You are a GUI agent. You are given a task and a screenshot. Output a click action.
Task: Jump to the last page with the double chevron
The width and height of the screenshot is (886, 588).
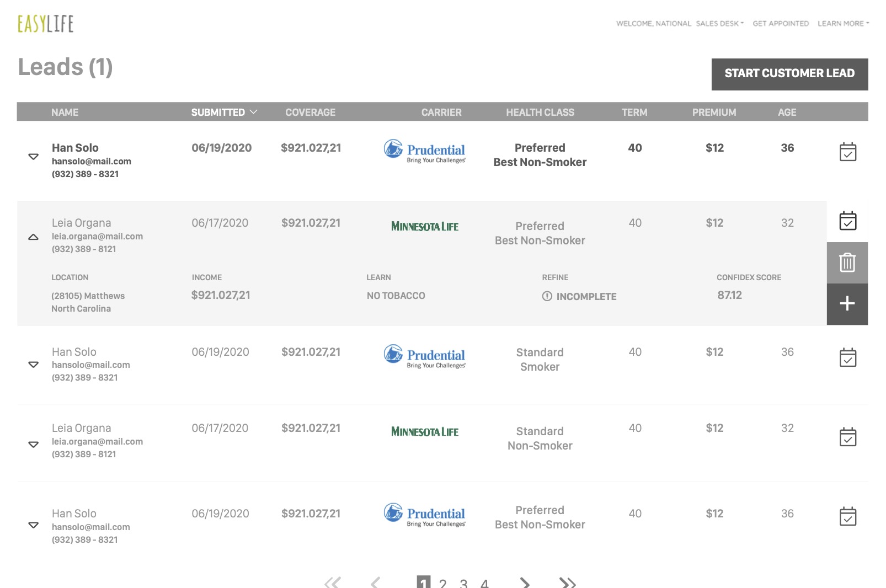(x=567, y=582)
